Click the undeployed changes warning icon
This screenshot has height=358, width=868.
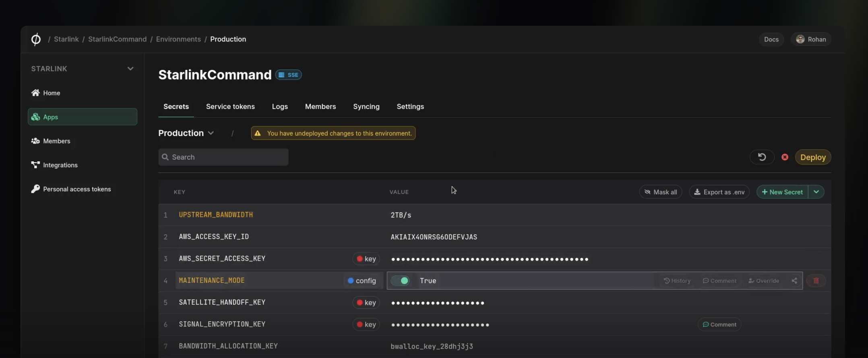pyautogui.click(x=258, y=133)
